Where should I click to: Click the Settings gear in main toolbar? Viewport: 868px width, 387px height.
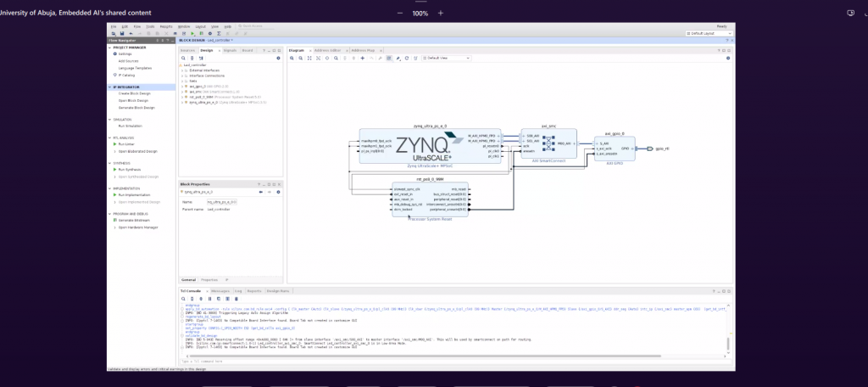pyautogui.click(x=210, y=33)
